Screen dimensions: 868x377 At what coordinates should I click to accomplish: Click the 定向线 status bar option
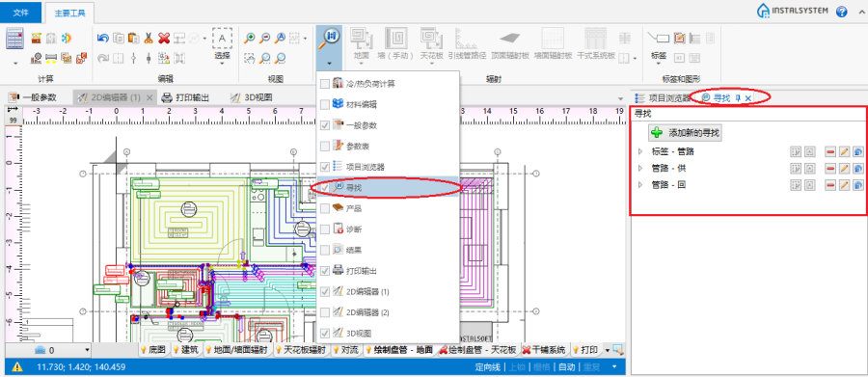pos(487,367)
